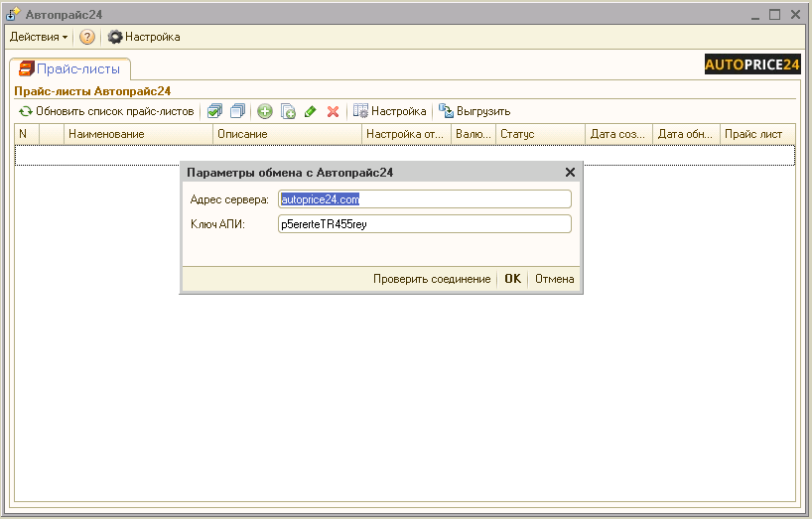Add a new price list with green plus icon
This screenshot has width=812, height=519.
[265, 111]
